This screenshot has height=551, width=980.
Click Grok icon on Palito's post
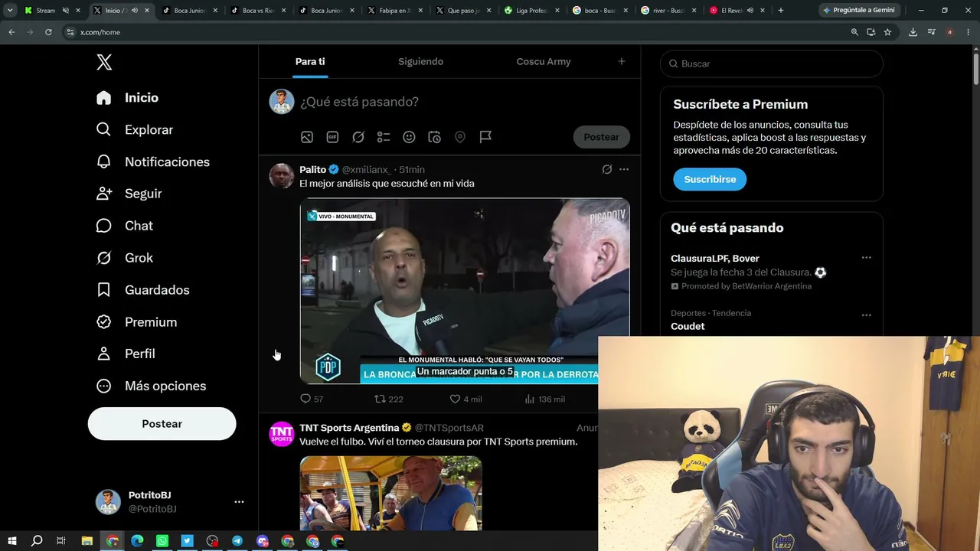click(607, 169)
